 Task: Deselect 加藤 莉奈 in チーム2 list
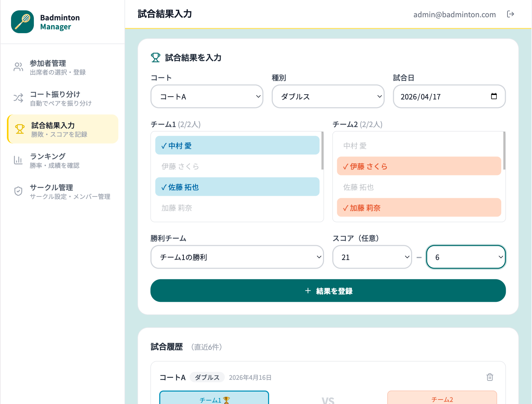point(419,208)
